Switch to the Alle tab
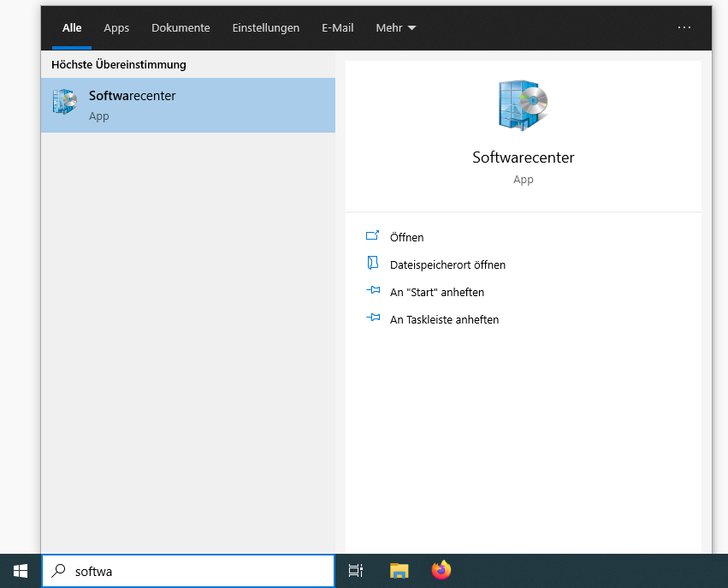The height and width of the screenshot is (588, 728). 72,27
